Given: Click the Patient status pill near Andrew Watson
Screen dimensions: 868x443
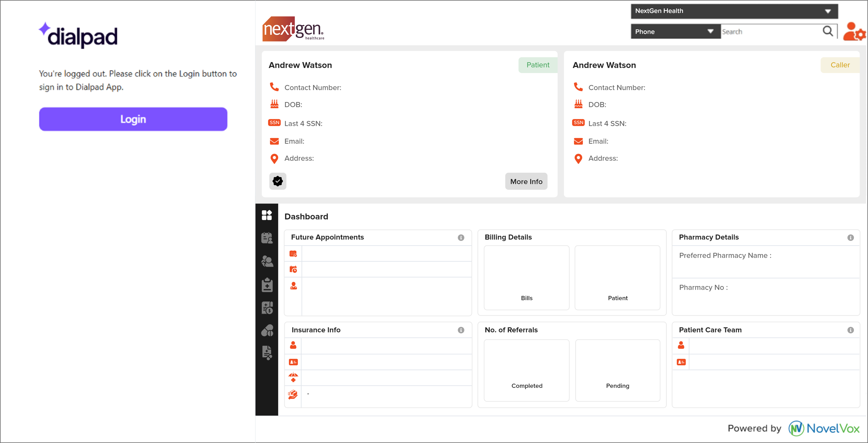Looking at the screenshot, I should (537, 65).
